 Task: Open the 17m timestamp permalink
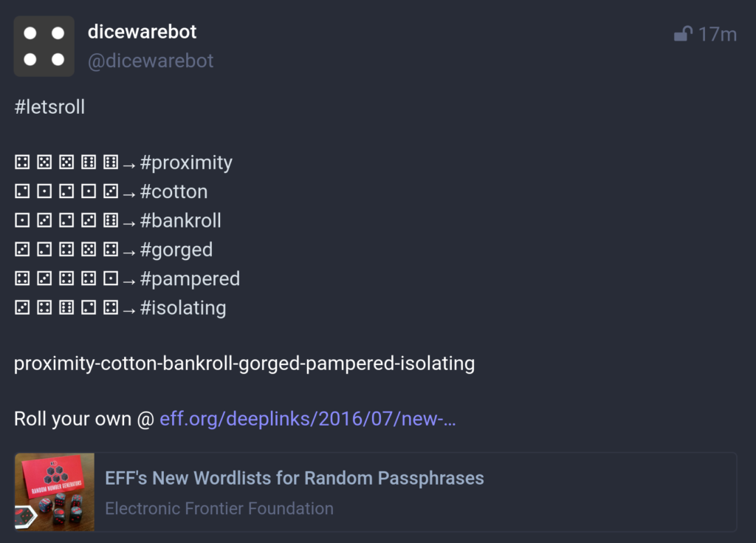coord(718,34)
